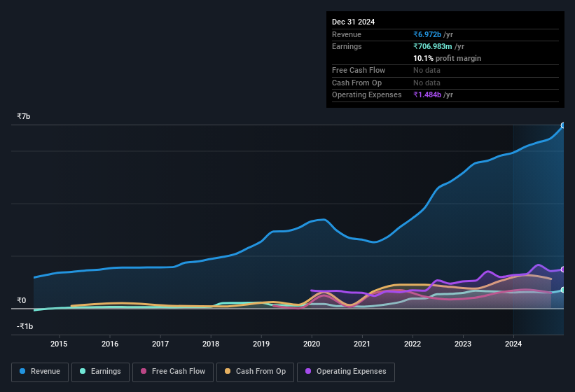Click the Operating Expenses purple endpoint marker

click(563, 269)
